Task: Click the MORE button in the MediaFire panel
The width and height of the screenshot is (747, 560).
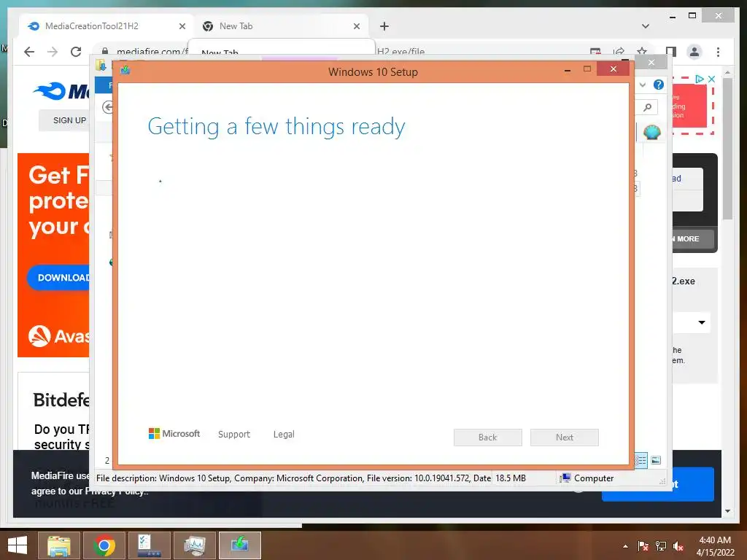Action: pyautogui.click(x=693, y=239)
